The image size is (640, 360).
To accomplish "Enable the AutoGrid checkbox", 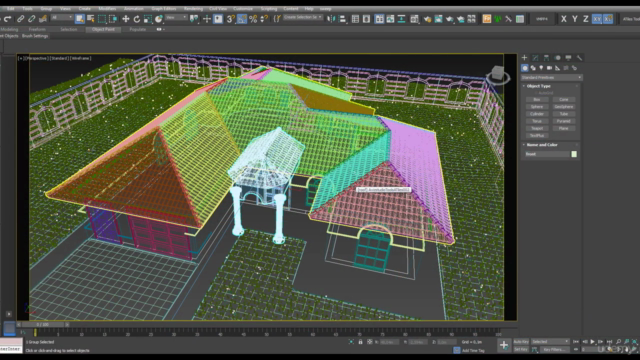I will click(x=536, y=93).
